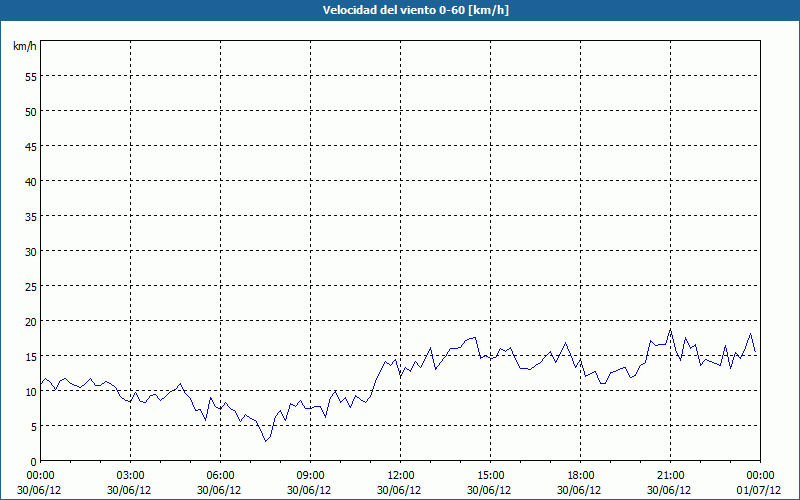Click the wind-speed peak at 21:00
This screenshot has height=500, width=800.
point(670,330)
